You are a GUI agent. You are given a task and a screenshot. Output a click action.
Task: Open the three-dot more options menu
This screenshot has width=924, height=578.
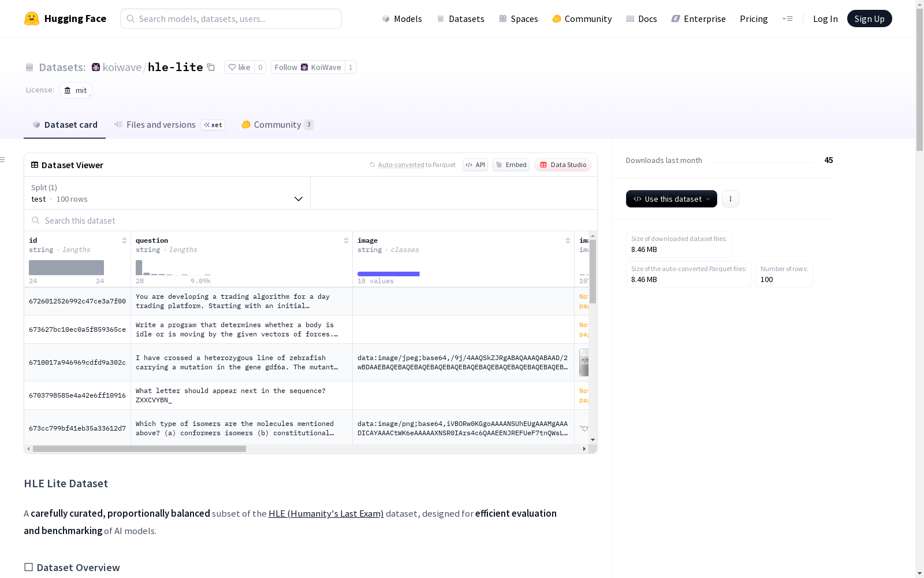[x=731, y=199]
